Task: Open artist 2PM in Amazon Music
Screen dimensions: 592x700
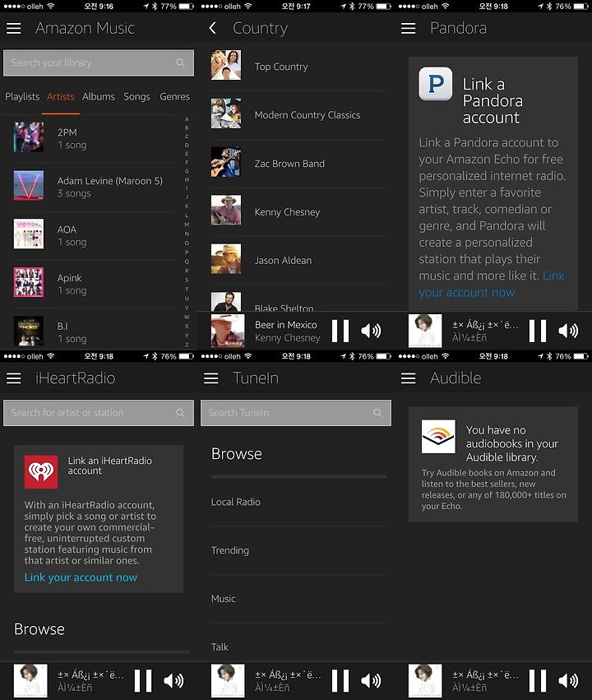Action: click(x=96, y=138)
